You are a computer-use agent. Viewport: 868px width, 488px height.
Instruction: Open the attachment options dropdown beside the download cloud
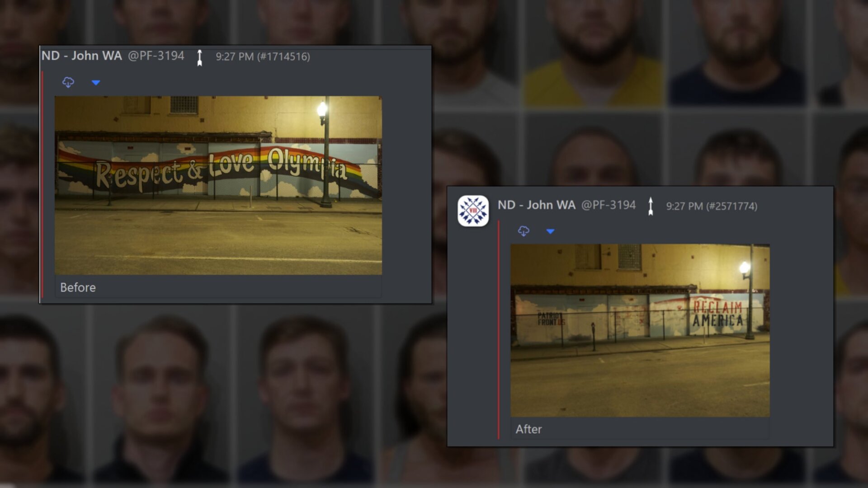tap(95, 83)
